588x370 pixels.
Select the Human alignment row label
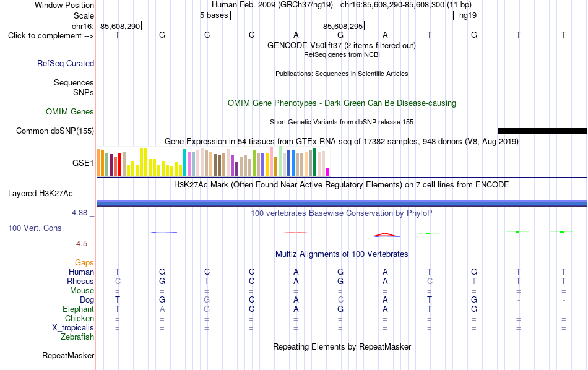[x=81, y=272]
